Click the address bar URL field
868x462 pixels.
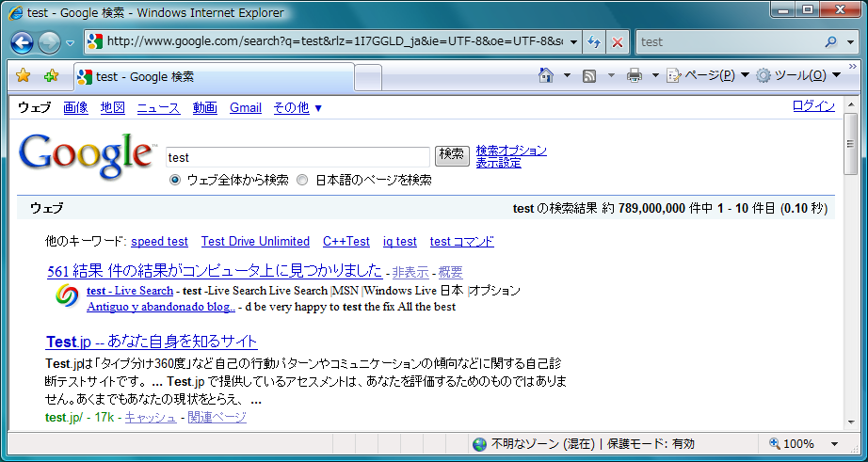pyautogui.click(x=334, y=42)
